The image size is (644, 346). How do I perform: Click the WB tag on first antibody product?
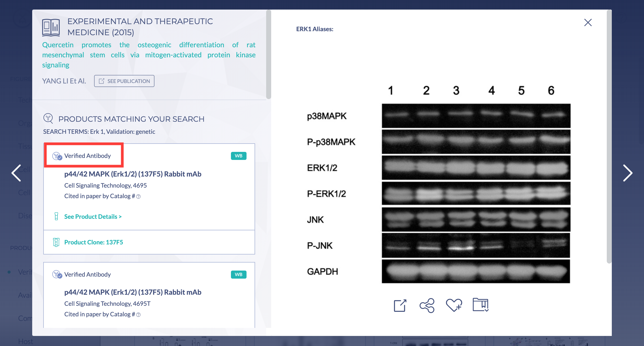(x=238, y=156)
